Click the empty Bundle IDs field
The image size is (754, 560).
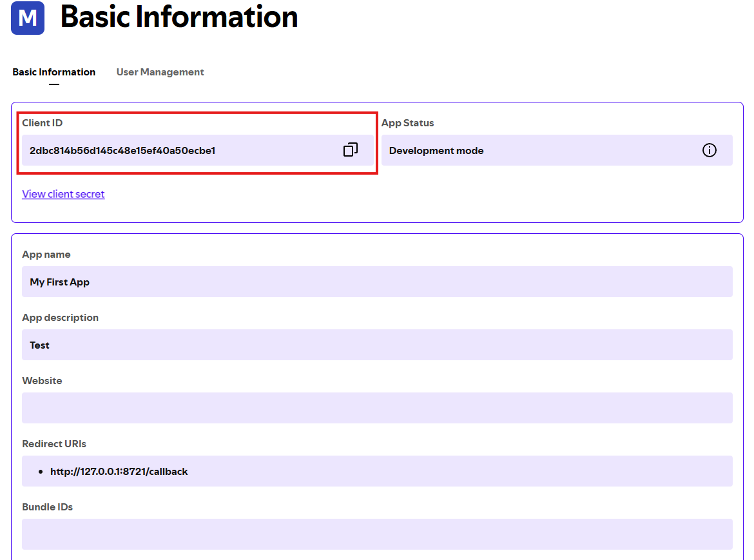point(377,534)
